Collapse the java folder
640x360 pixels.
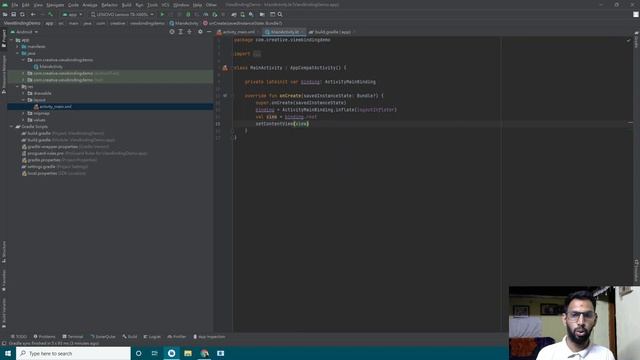click(18, 53)
